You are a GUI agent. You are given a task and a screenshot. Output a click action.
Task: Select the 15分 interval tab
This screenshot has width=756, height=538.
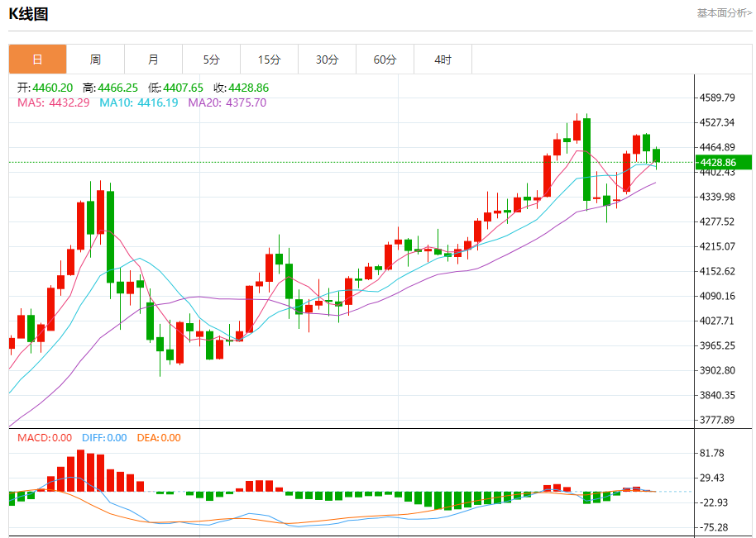tap(269, 60)
